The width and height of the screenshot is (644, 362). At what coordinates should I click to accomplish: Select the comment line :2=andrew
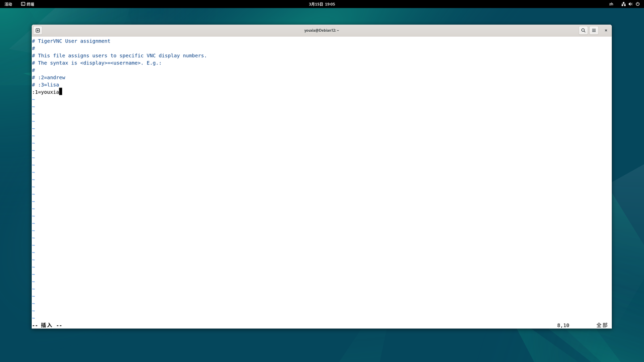pyautogui.click(x=48, y=77)
